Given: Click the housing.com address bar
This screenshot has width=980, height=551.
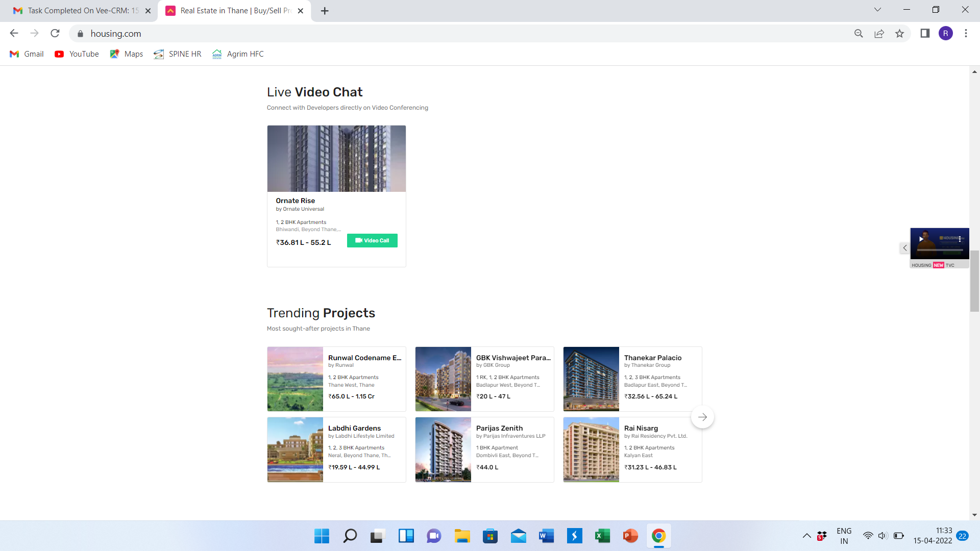Looking at the screenshot, I should tap(459, 34).
